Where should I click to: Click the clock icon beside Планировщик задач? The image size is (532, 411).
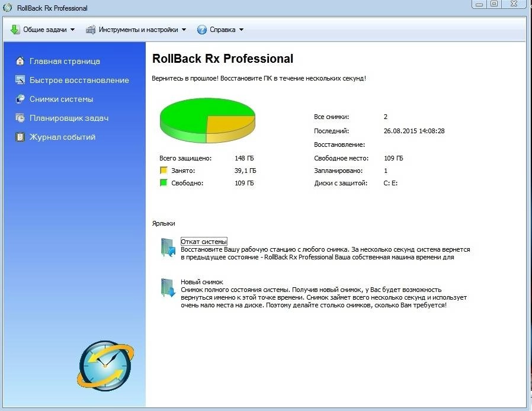click(20, 118)
